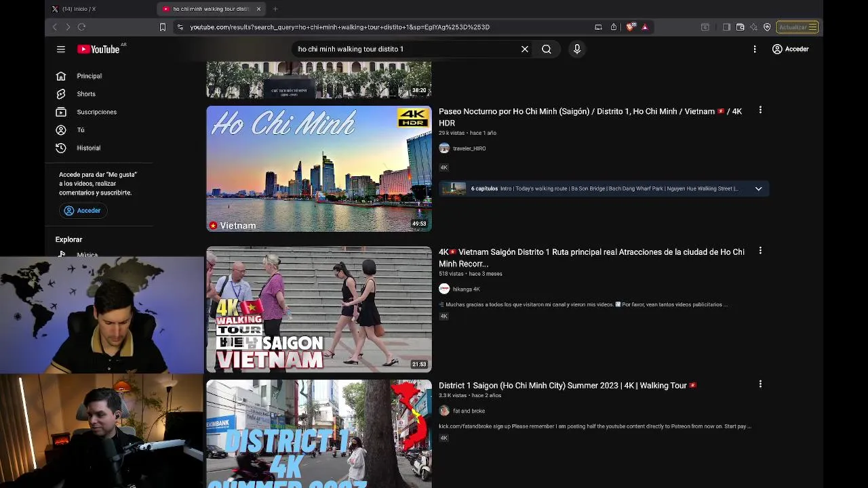Open the Ho Chi Minh 4K HDR thumbnail
The height and width of the screenshot is (488, 868).
pyautogui.click(x=319, y=169)
